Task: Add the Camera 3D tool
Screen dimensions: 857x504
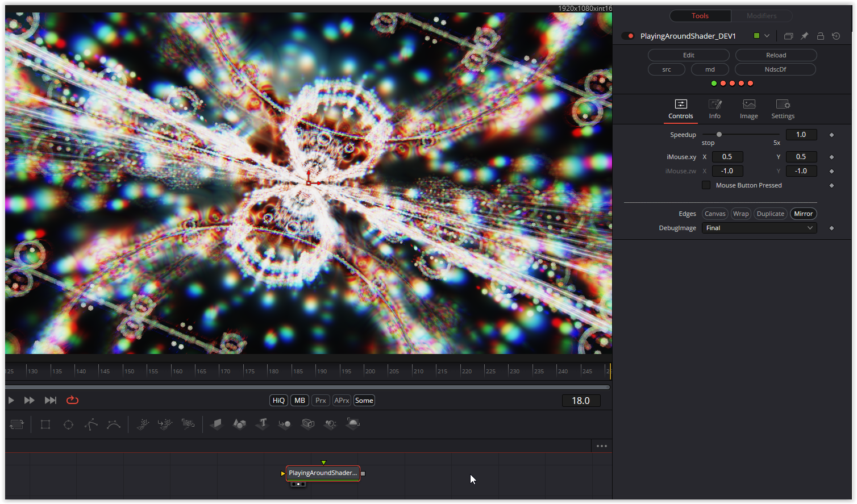Action: coord(307,424)
